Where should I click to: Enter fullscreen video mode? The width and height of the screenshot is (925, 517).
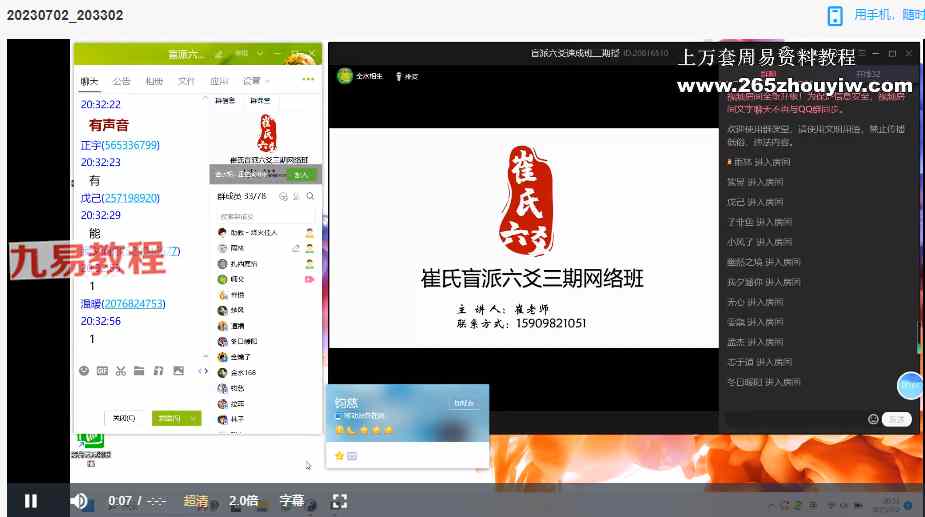339,501
